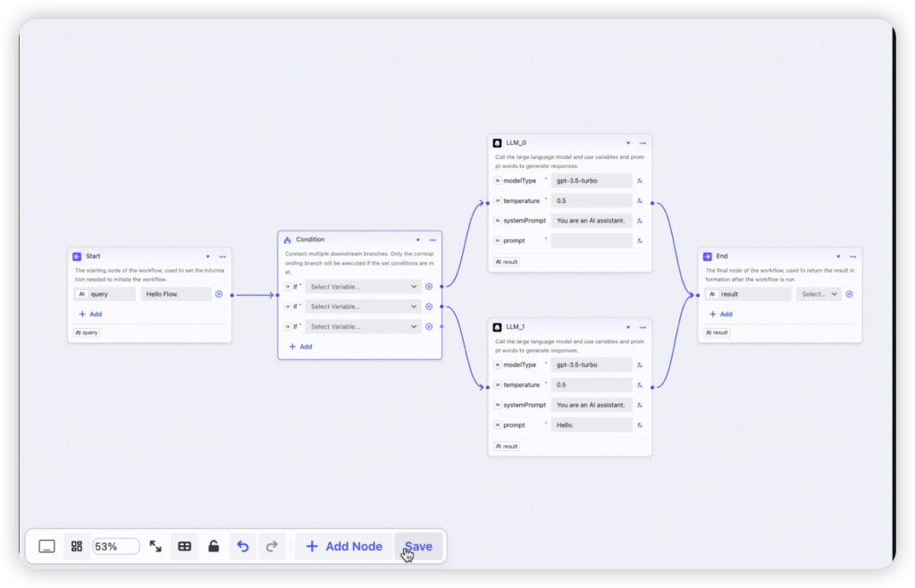The height and width of the screenshot is (588, 915).
Task: Remove the first if condition row
Action: (429, 287)
